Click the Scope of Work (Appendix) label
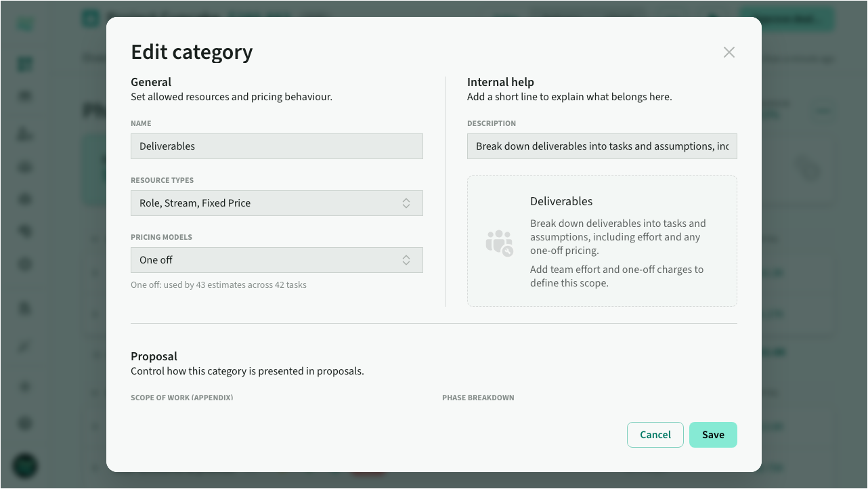868x489 pixels. (x=181, y=398)
